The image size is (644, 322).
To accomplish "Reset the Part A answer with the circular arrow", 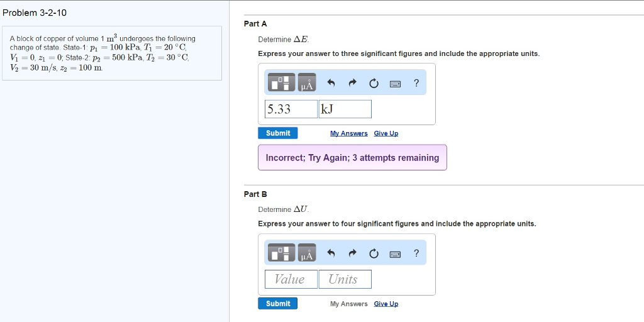I will [374, 83].
